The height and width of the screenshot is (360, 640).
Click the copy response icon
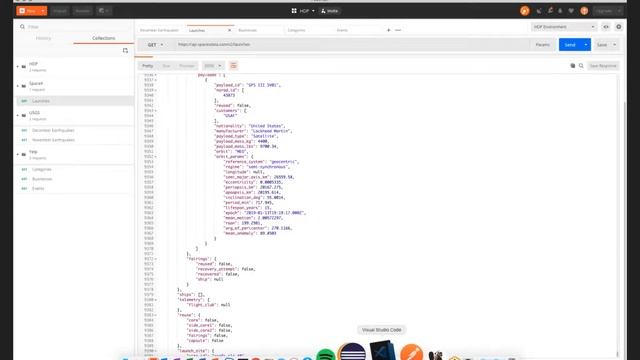[573, 66]
